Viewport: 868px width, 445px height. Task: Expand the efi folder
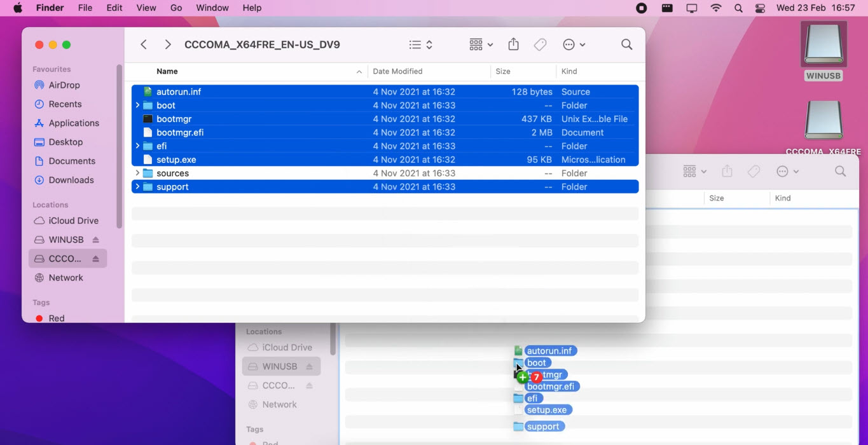click(x=137, y=146)
